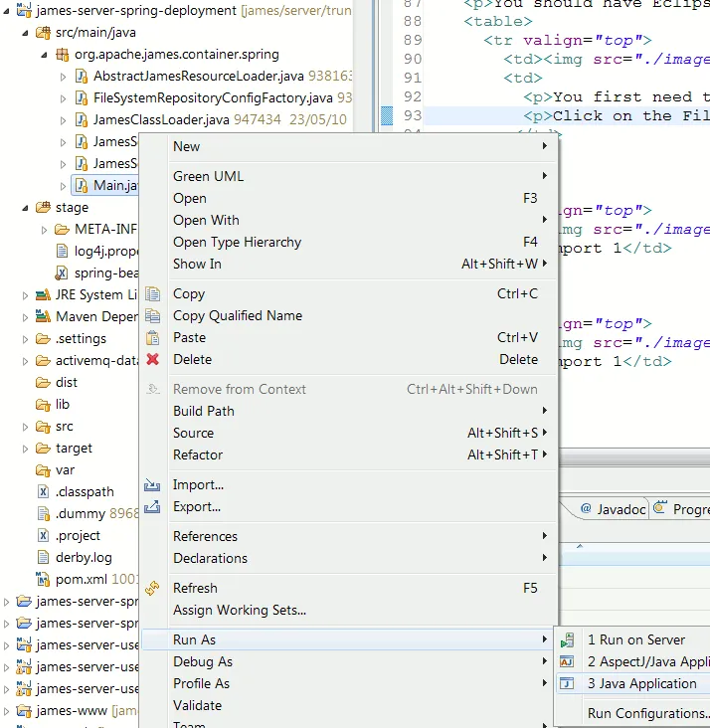The image size is (710, 728).
Task: Click line 90 in the editor
Action: pyautogui.click(x=597, y=59)
